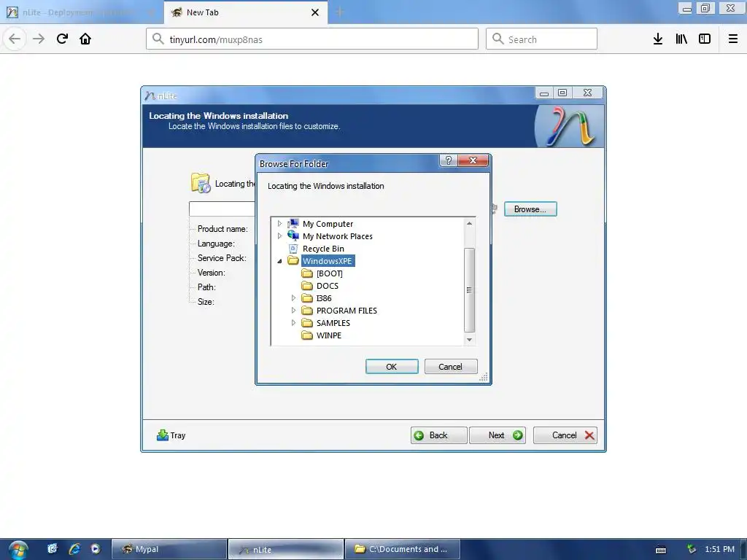This screenshot has height=560, width=747.
Task: Open the library bookshelf icon
Action: [x=681, y=39]
